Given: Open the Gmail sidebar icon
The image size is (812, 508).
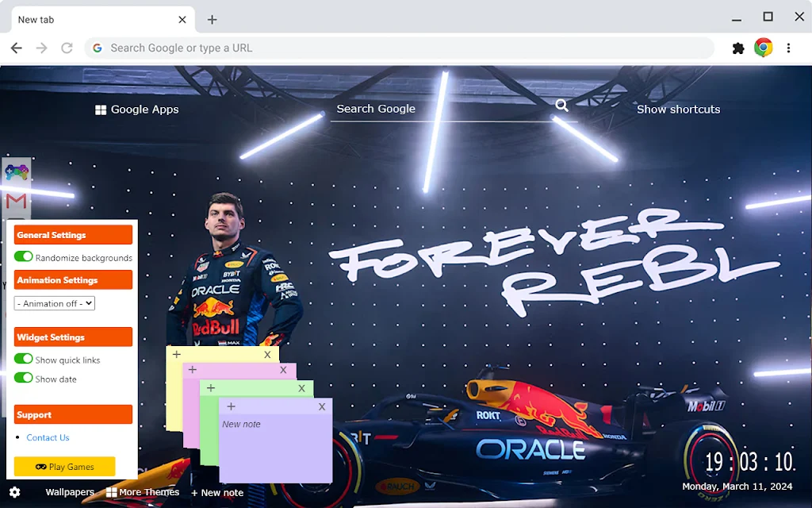Looking at the screenshot, I should point(17,201).
